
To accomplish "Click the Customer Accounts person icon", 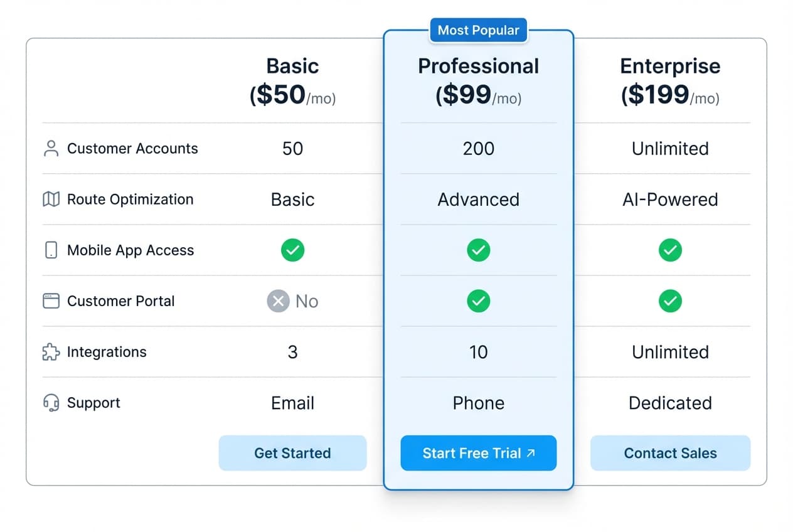I will 51,149.
